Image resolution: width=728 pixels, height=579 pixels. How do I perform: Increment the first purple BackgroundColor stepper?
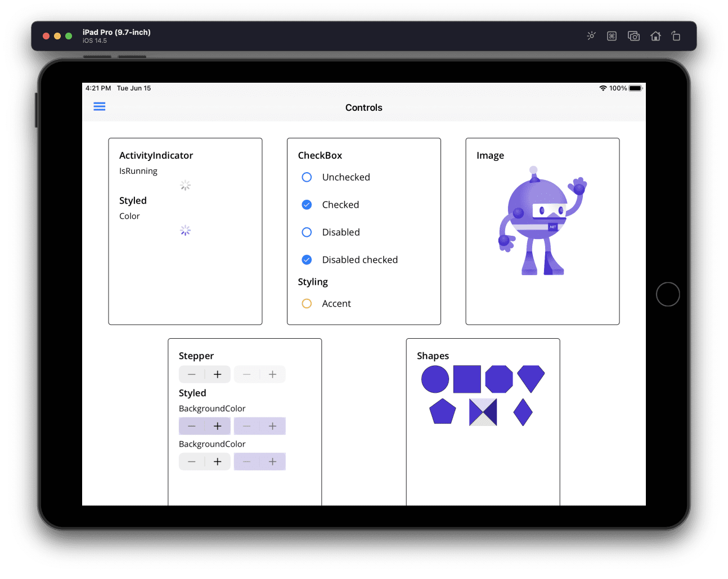click(218, 427)
